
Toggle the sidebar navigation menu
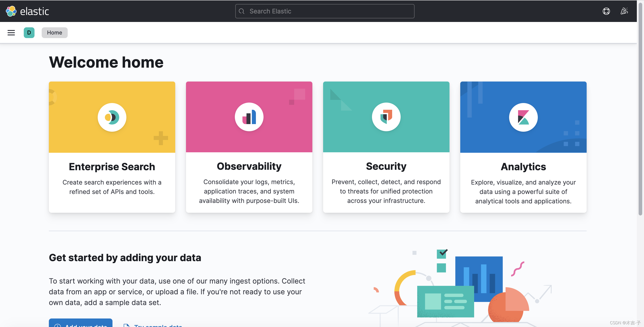pyautogui.click(x=11, y=32)
